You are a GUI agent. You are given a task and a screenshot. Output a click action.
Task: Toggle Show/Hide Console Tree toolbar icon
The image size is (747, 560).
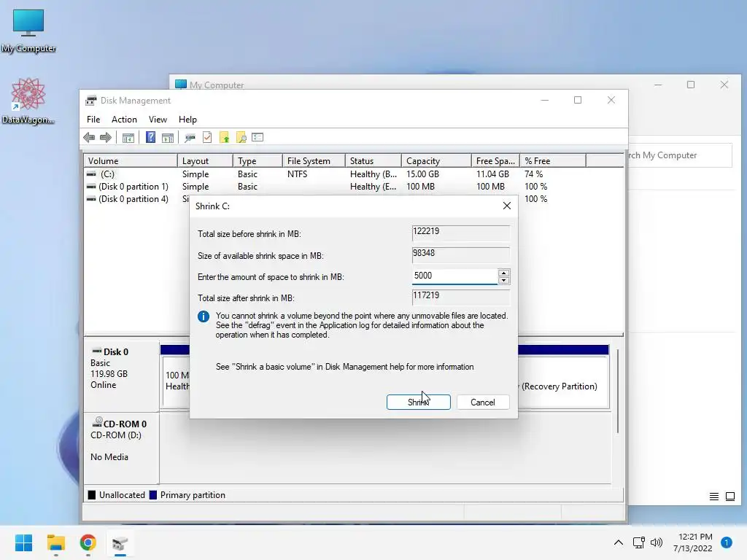click(128, 138)
